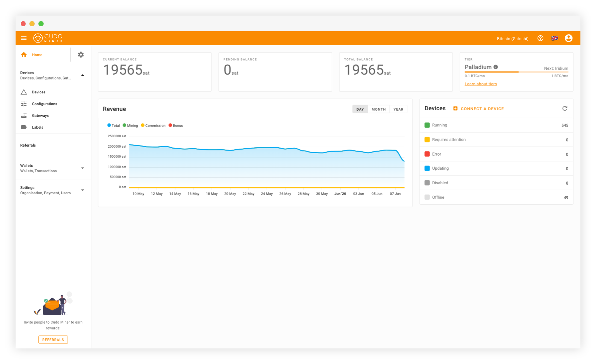Open the Learn about tiers link
The height and width of the screenshot is (364, 596).
tap(481, 84)
